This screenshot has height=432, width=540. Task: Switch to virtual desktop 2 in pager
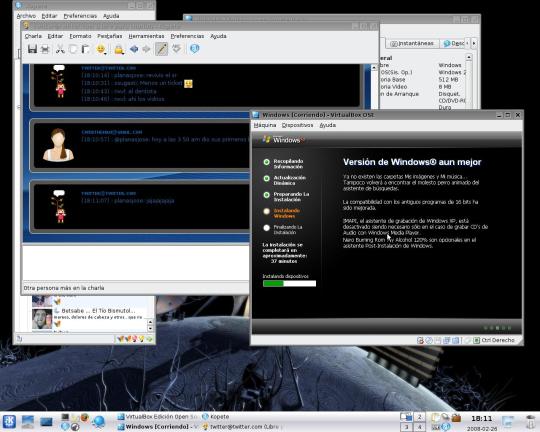(419, 417)
